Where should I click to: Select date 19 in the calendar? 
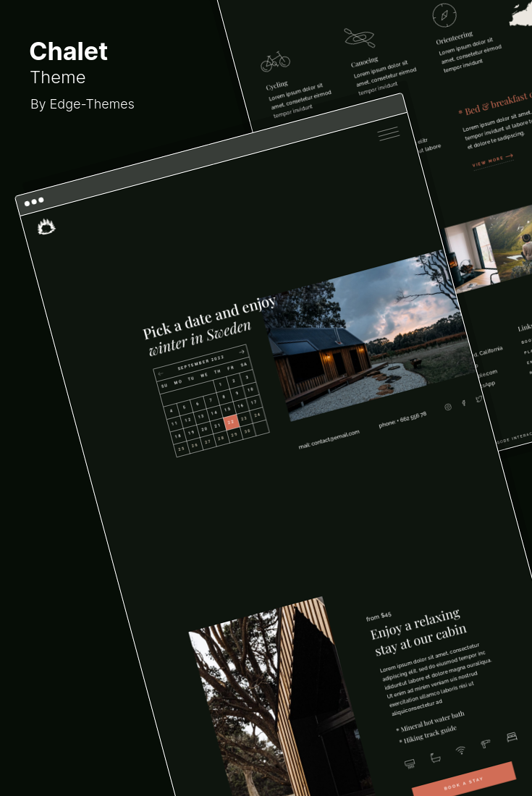[x=191, y=433]
